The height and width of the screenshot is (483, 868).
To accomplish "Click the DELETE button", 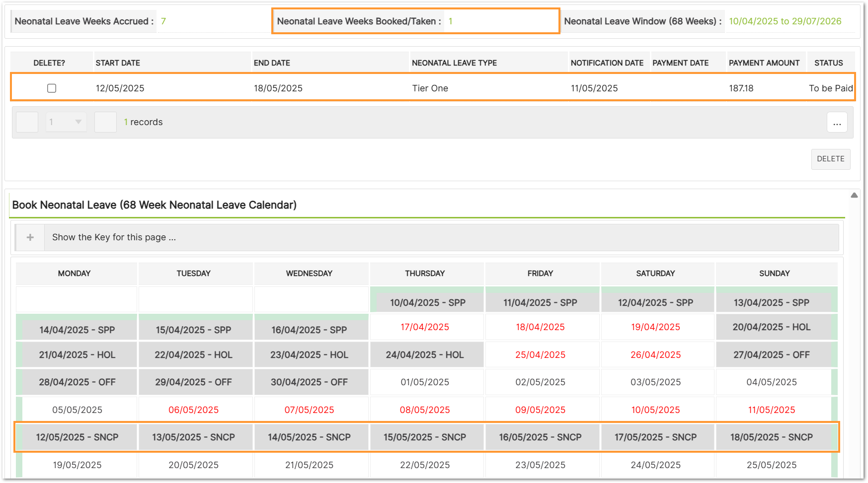I will coord(831,159).
